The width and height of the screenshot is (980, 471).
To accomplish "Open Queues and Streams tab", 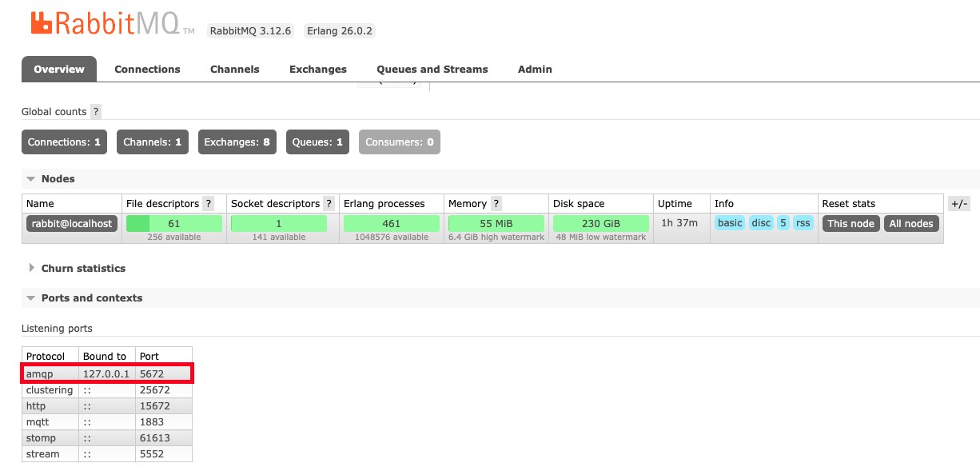I will [432, 70].
